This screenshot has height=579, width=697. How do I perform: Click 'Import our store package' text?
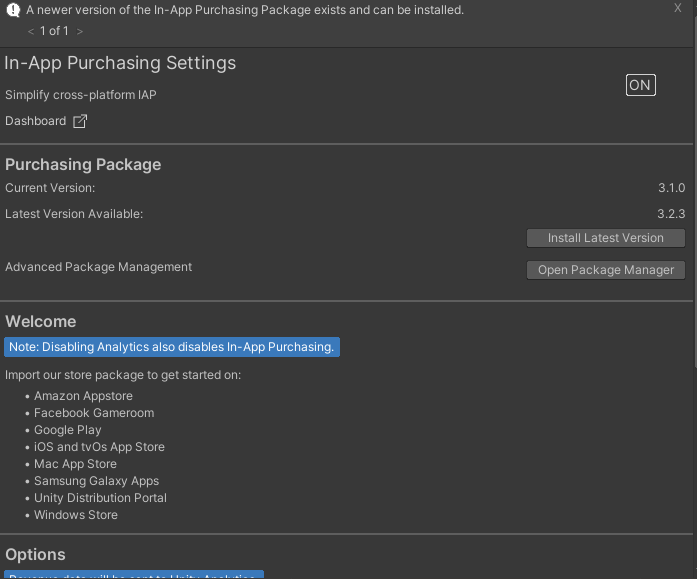pyautogui.click(x=123, y=375)
